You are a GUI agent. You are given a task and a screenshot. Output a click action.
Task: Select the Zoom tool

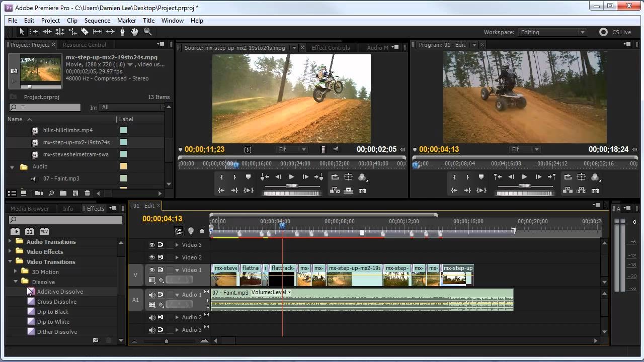tap(147, 32)
